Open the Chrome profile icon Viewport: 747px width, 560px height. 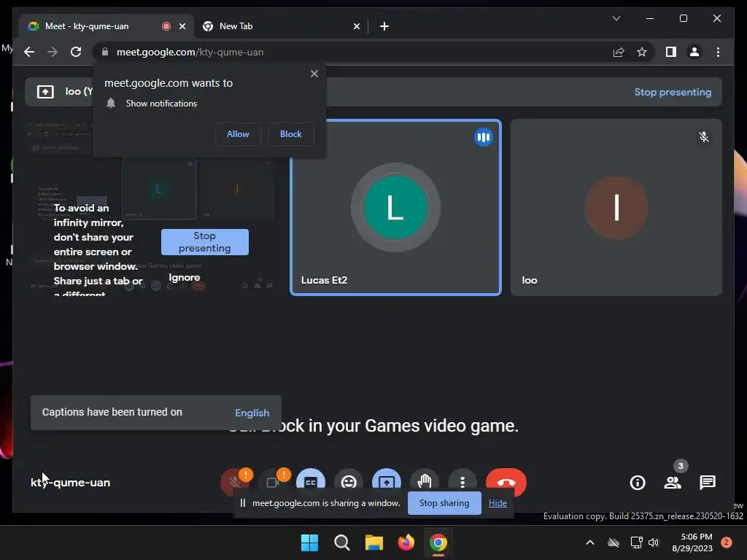pyautogui.click(x=694, y=52)
